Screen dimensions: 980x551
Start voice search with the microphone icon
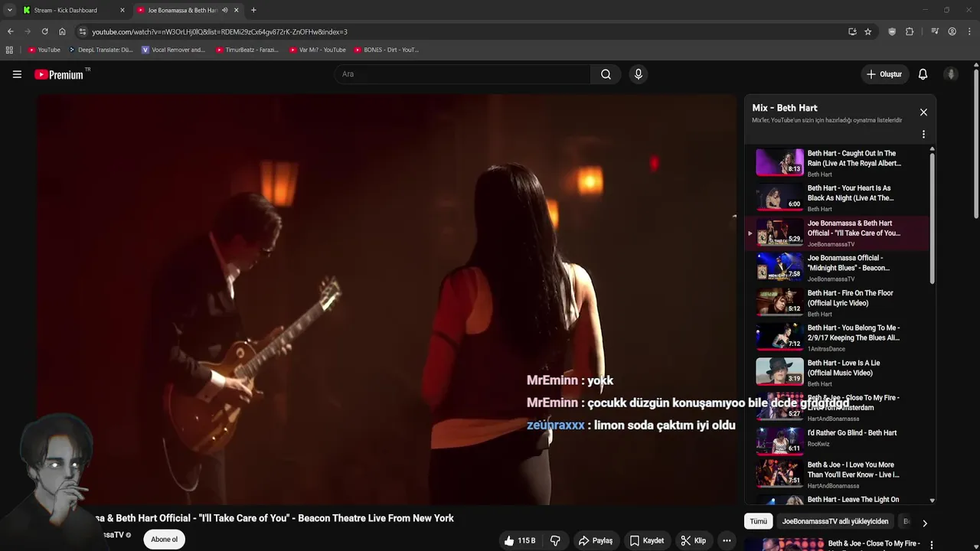[638, 74]
